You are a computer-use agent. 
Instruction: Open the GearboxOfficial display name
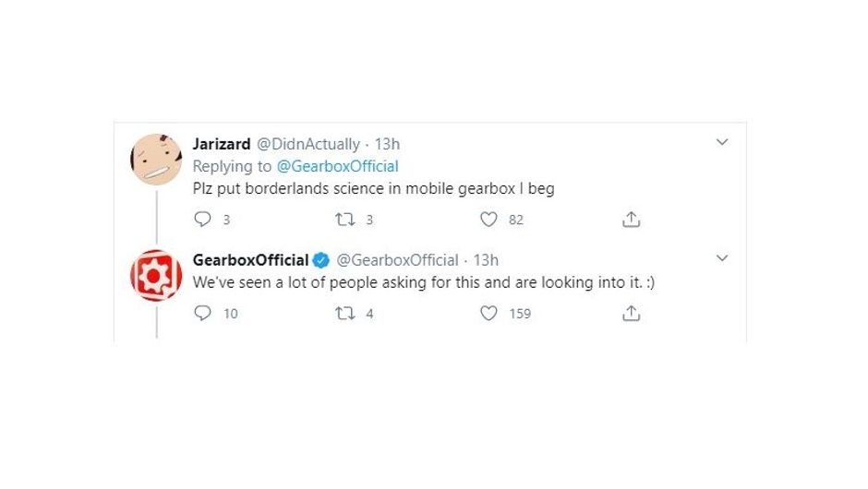[x=250, y=260]
